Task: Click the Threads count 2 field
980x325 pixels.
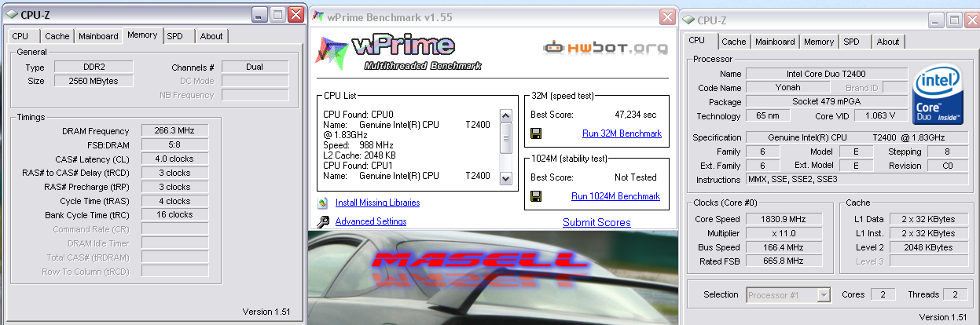Action: click(956, 294)
